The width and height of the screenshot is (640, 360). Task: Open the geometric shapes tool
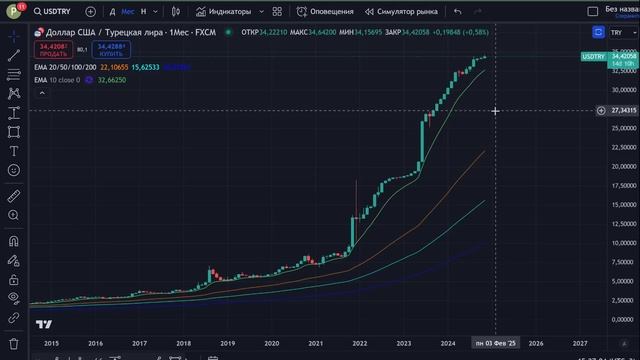[x=14, y=132]
